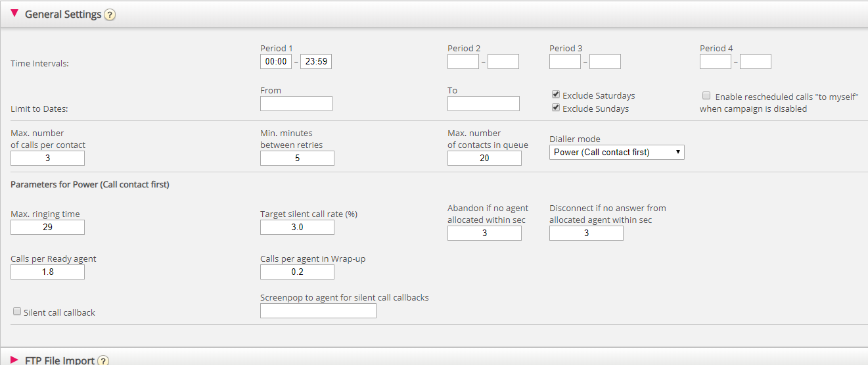Enable rescheduled calls "to myself" checkbox
The image size is (868, 365).
pyautogui.click(x=706, y=95)
